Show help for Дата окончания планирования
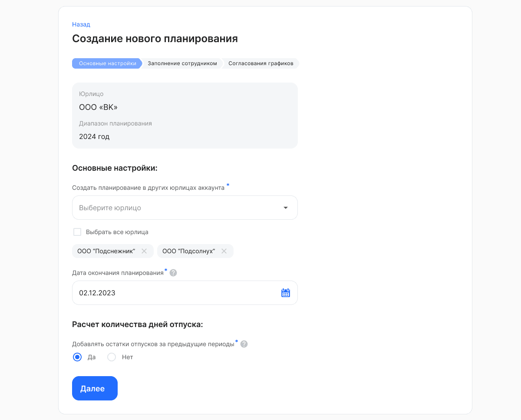 pyautogui.click(x=173, y=273)
